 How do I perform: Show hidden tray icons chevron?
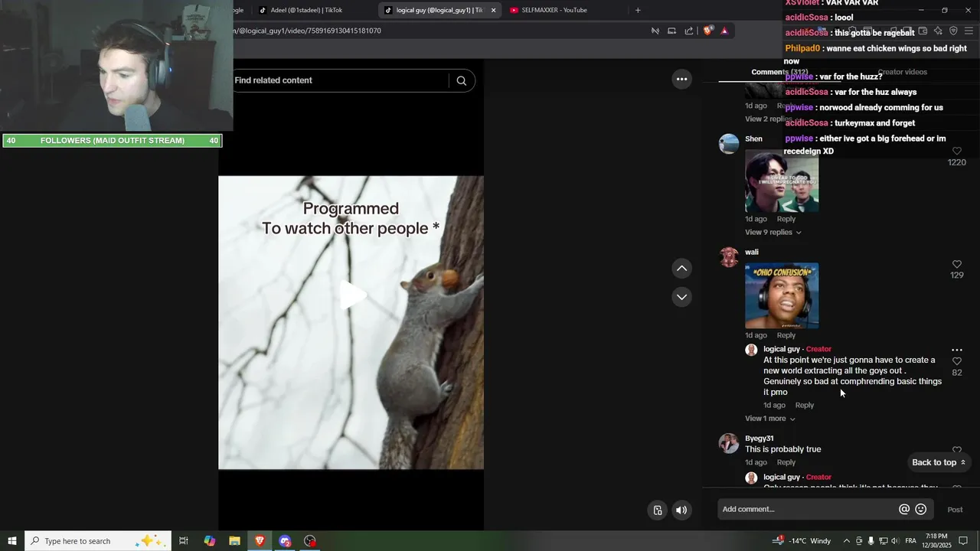pos(846,541)
